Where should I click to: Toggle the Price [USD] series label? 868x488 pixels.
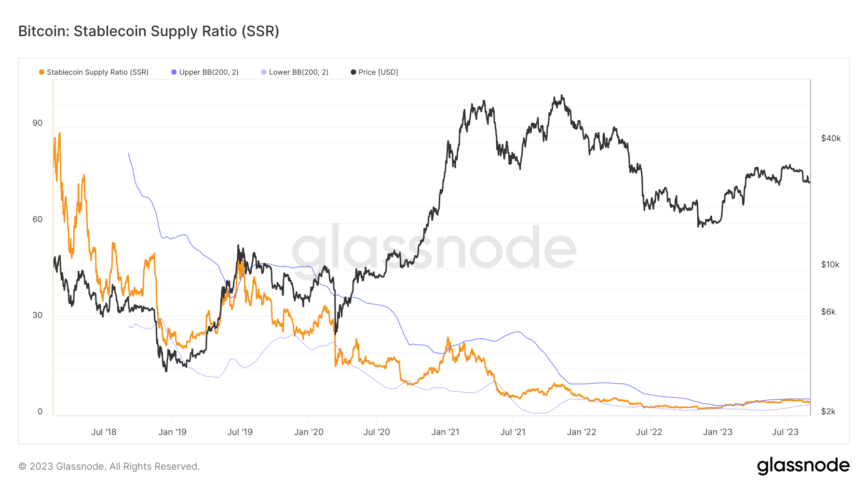click(x=378, y=72)
